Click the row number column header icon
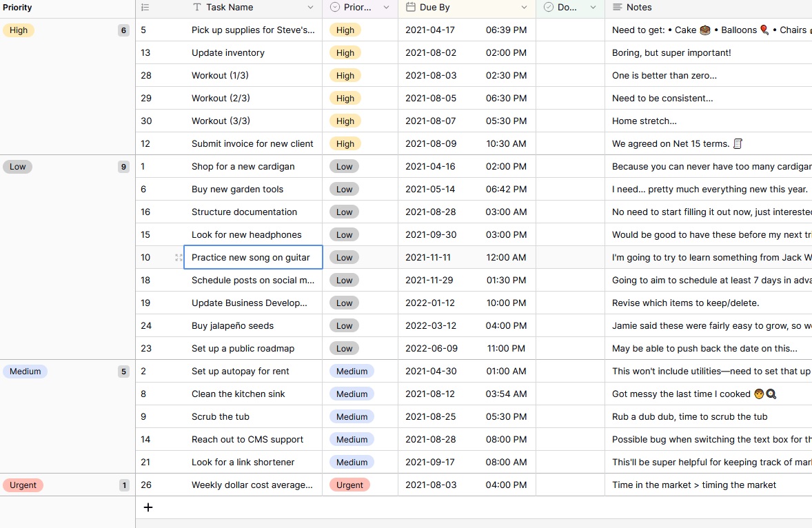Image resolution: width=812 pixels, height=528 pixels. click(145, 8)
